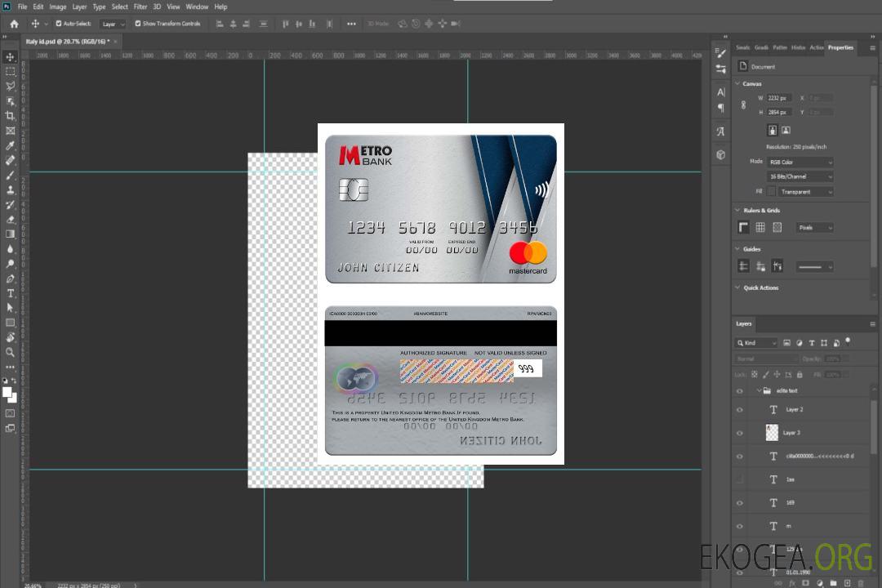This screenshot has height=588, width=882.
Task: Select the Lasso tool
Action: pos(10,86)
